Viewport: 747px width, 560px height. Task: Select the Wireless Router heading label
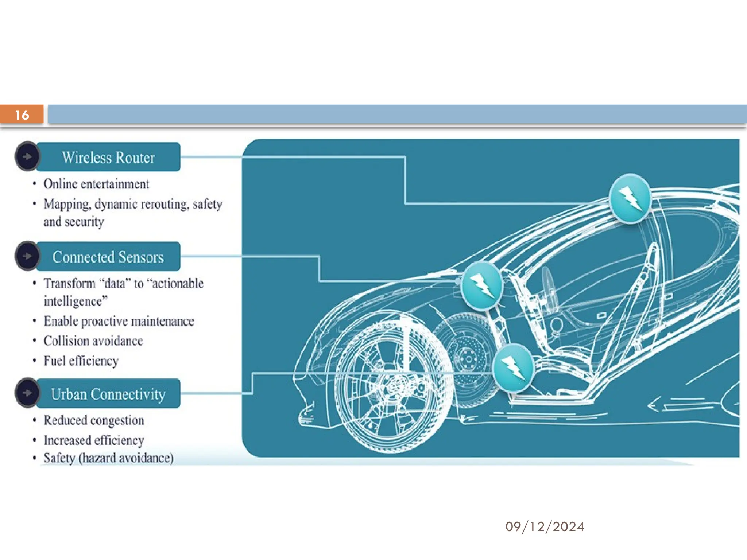[x=108, y=157]
